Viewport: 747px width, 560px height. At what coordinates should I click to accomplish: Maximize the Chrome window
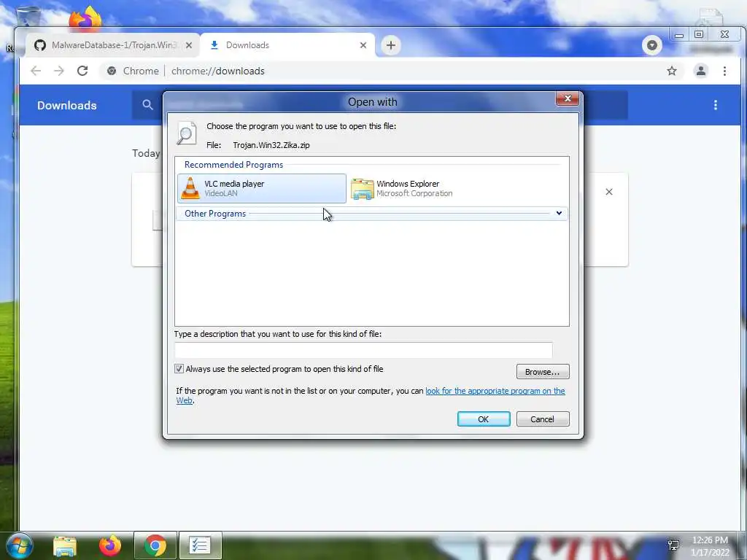[x=699, y=34]
